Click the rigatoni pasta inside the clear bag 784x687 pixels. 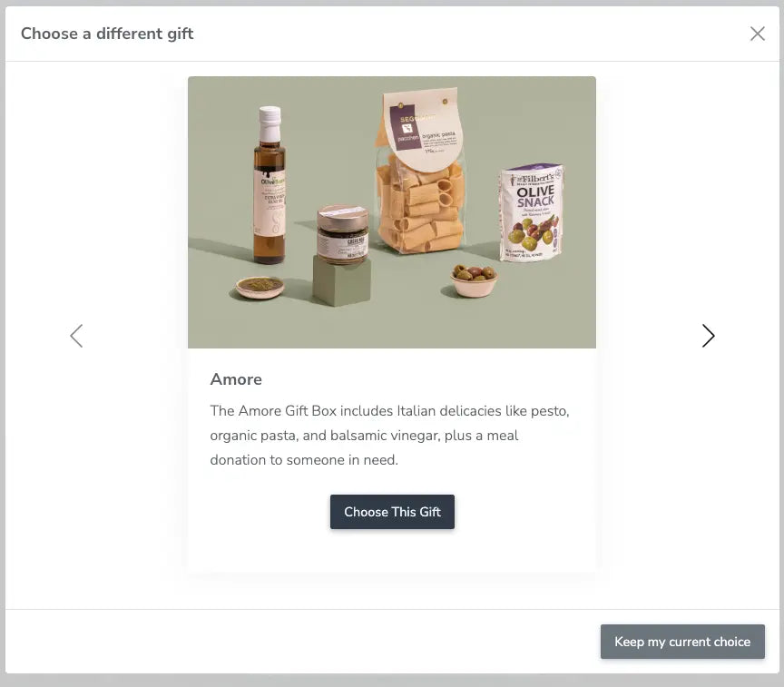pyautogui.click(x=421, y=210)
